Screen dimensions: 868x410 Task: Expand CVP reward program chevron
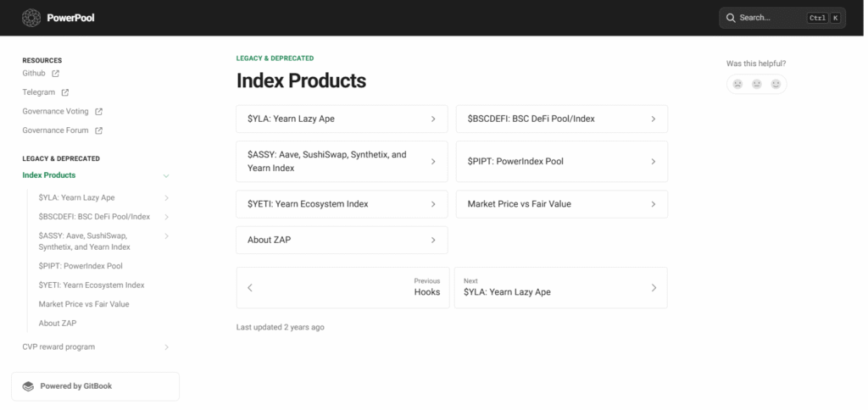(167, 347)
